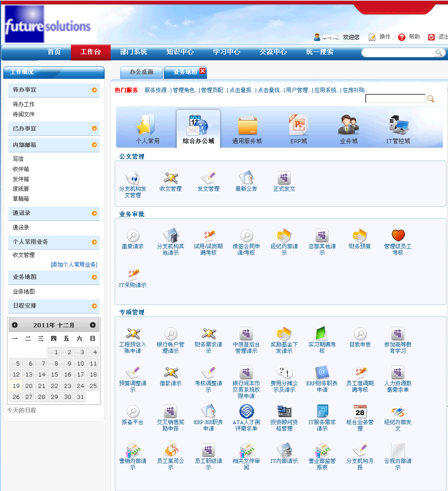Image resolution: width=448 pixels, height=491 pixels.
Task: Expand the 已办事宜 section arrow
Action: pos(94,129)
